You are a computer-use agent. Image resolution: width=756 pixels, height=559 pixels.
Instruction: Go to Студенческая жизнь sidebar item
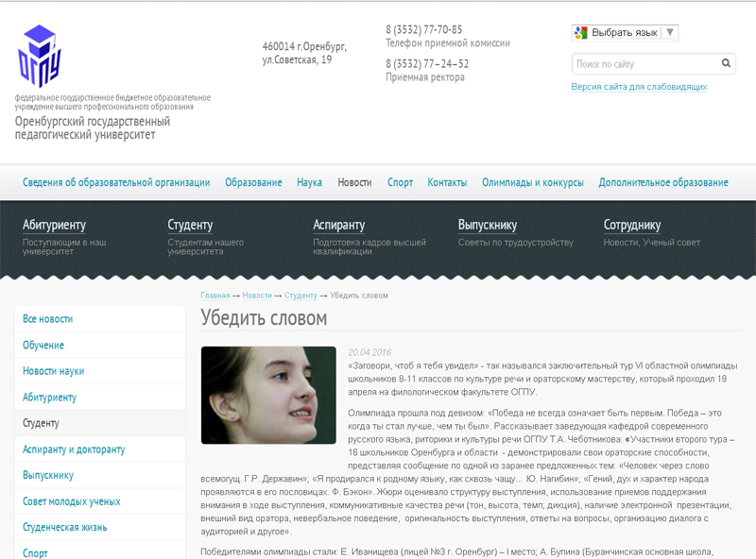[x=100, y=527]
